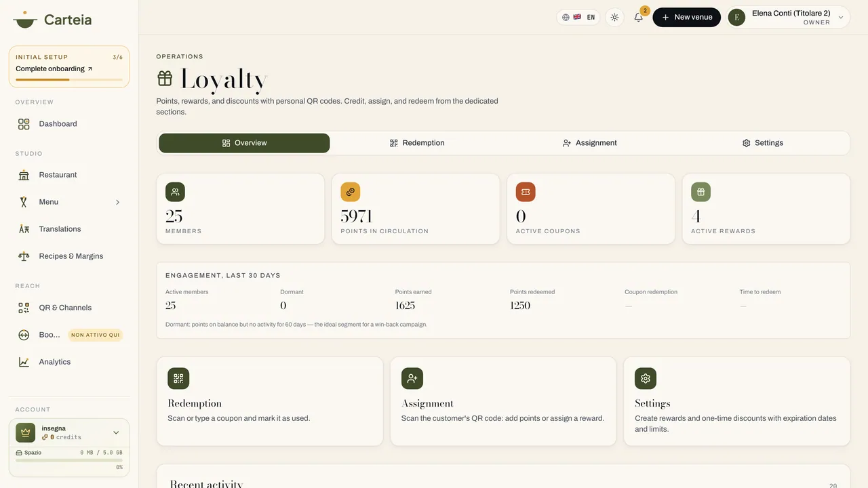Click the Recipes & Margins scale icon
This screenshot has height=488, width=868.
[24, 256]
